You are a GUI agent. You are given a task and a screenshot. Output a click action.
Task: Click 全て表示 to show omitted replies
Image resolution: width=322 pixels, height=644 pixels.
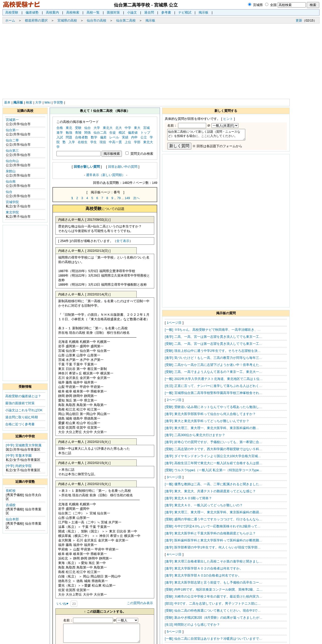[x=123, y=241]
